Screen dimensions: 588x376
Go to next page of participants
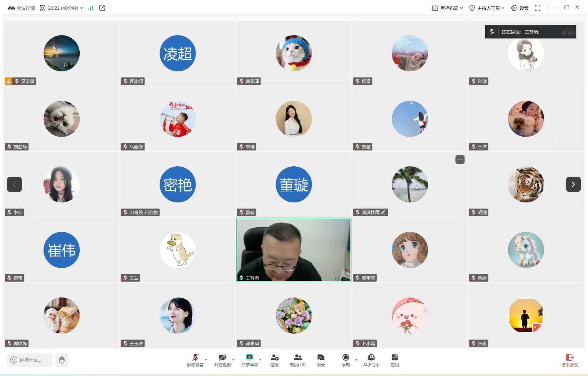click(573, 184)
